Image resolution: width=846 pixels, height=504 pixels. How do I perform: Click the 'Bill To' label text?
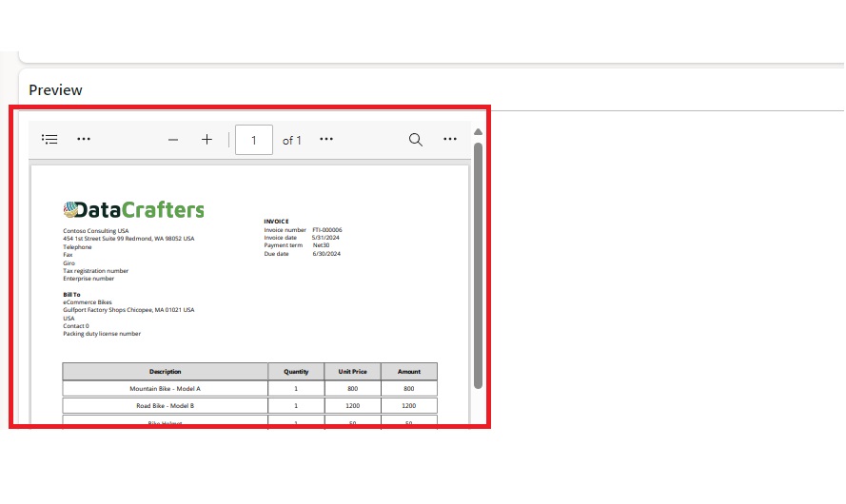(x=71, y=295)
